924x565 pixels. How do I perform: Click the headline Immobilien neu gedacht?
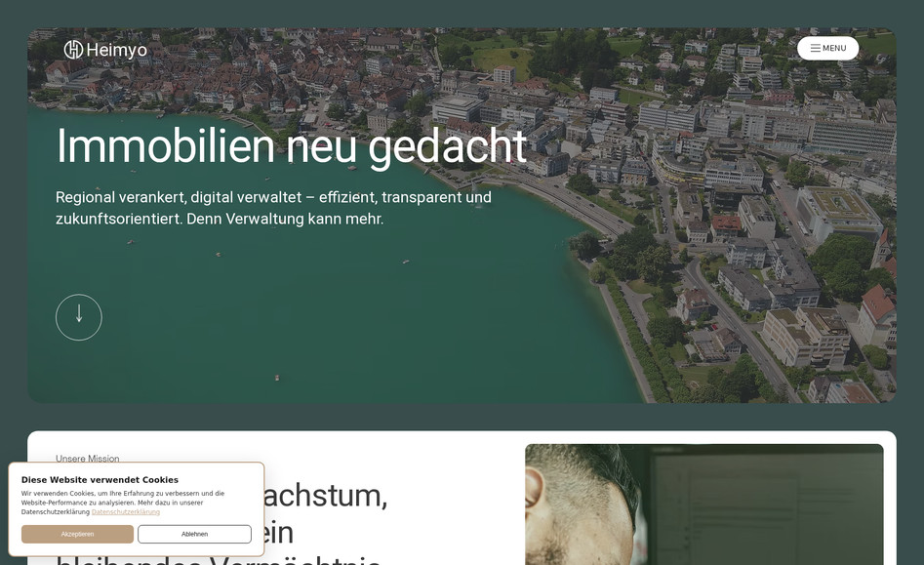click(x=290, y=146)
